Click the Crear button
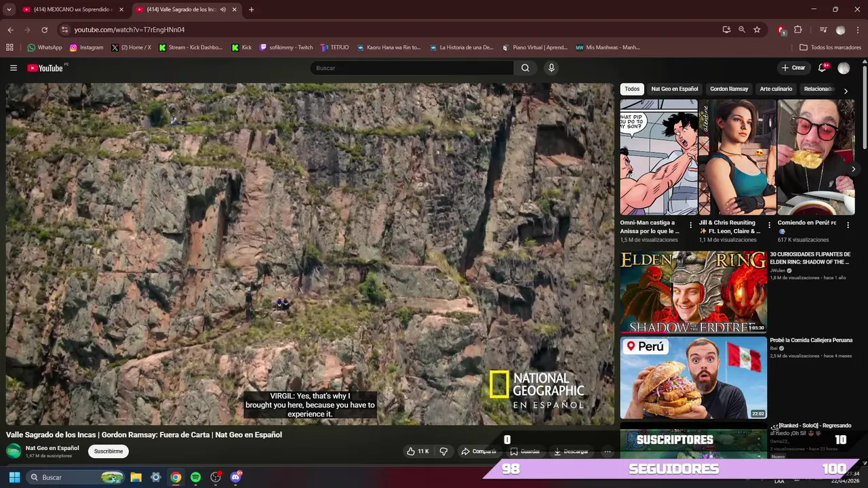The image size is (868, 488). (793, 68)
